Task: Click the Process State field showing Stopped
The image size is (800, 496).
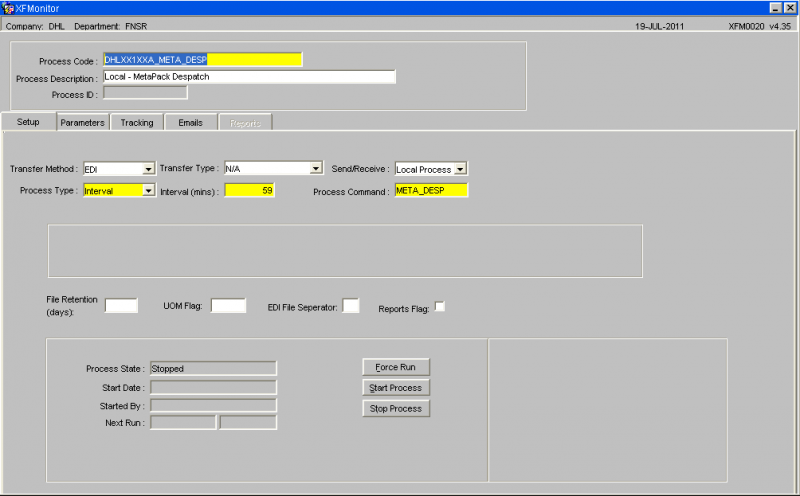Action: point(213,368)
